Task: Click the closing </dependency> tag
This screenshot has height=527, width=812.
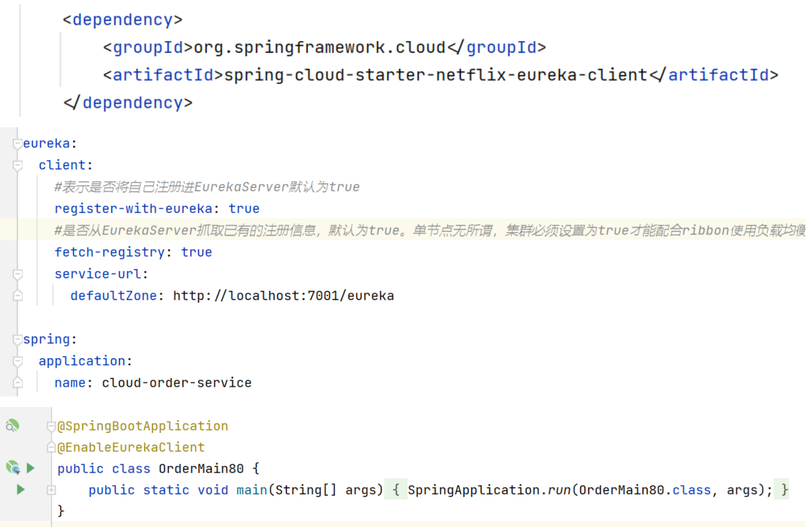Action: (x=128, y=103)
